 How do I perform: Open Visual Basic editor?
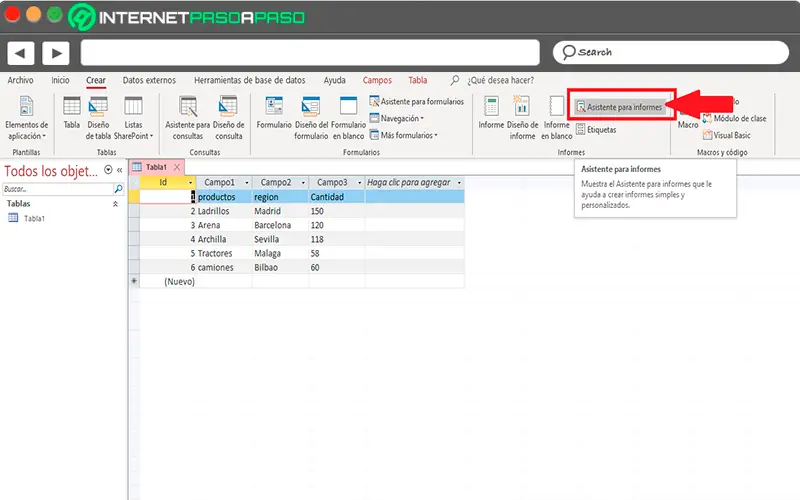(727, 135)
